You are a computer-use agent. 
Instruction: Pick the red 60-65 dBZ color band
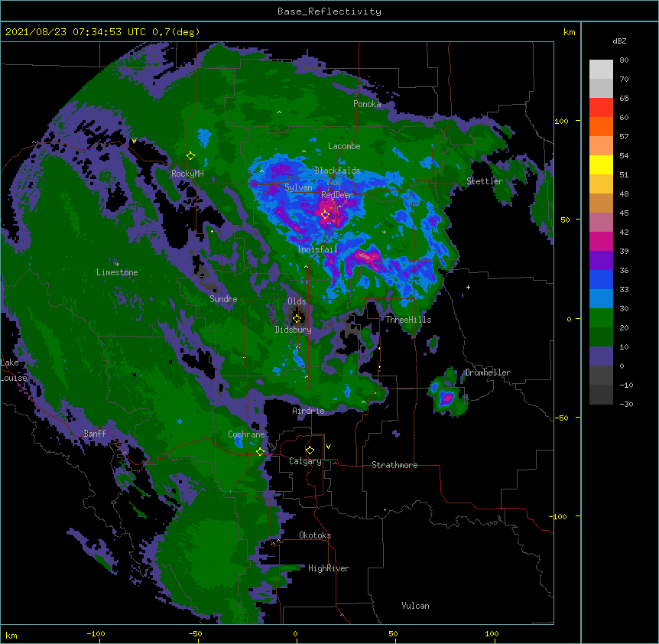(601, 108)
